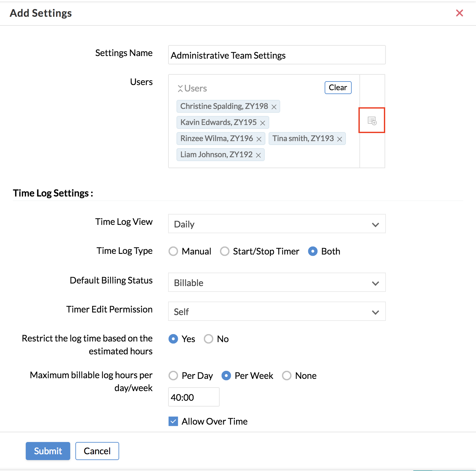Viewport: 476px width, 471px height.
Task: Click the Cancel button
Action: [x=97, y=451]
